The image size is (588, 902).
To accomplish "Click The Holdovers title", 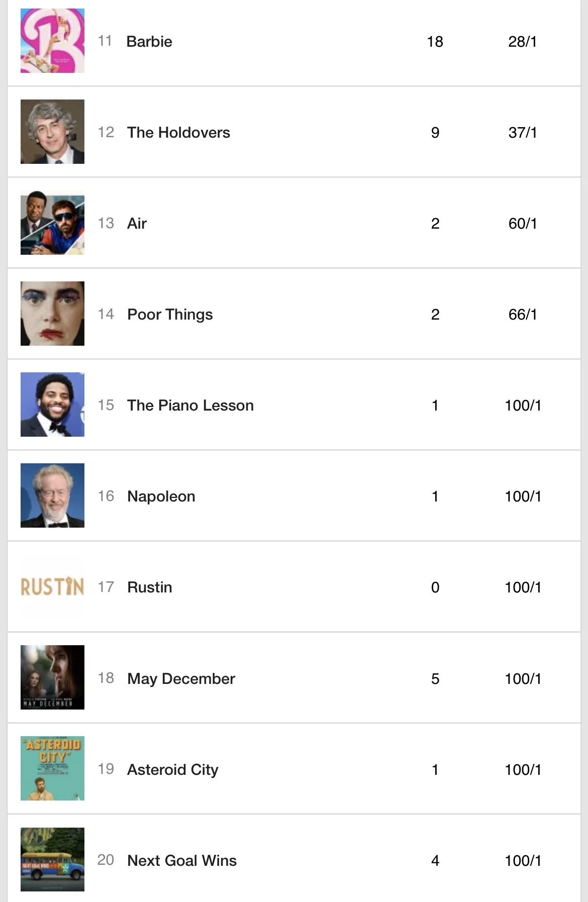I will click(x=178, y=132).
